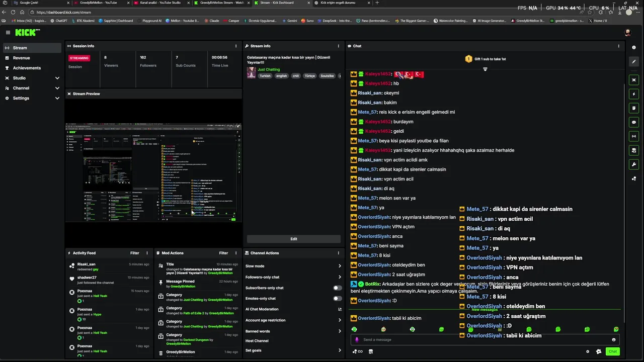Open Slow mode options arrow
644x362 pixels.
(x=340, y=266)
